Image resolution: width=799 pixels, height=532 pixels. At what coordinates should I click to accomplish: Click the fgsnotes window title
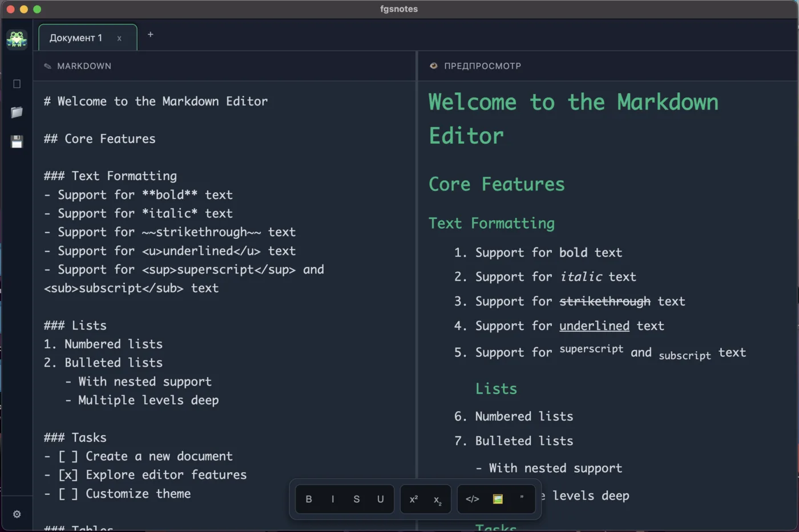(x=399, y=9)
